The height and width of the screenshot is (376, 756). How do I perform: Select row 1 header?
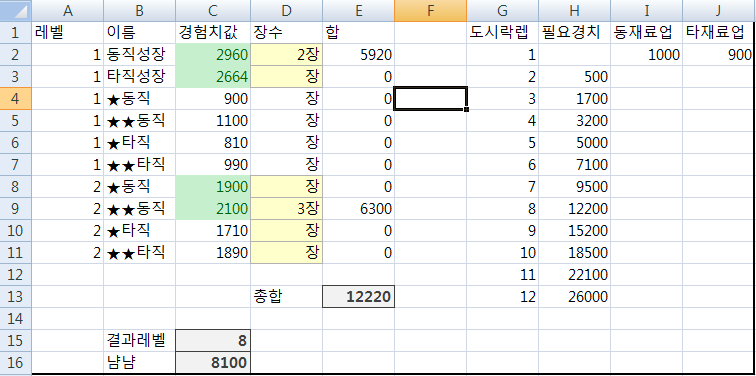pos(16,33)
